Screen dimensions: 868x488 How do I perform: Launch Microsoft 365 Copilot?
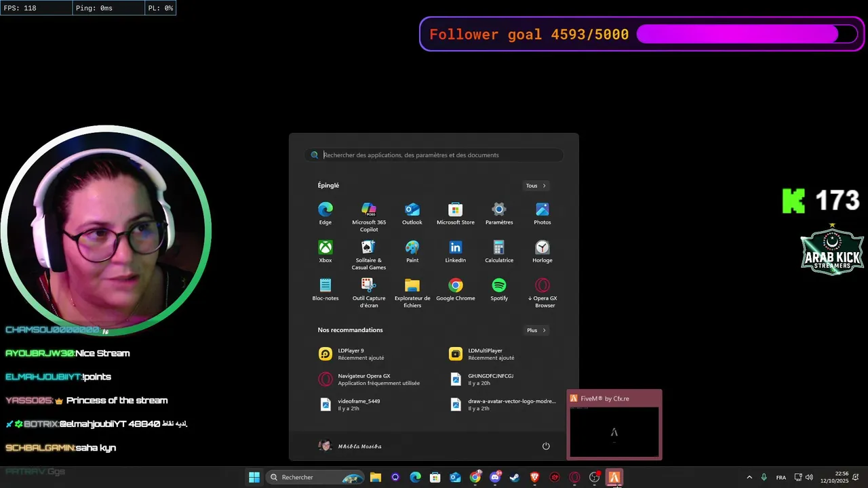coord(369,216)
